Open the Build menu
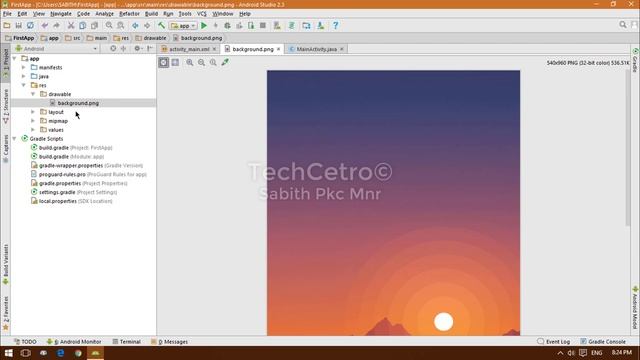 click(151, 13)
